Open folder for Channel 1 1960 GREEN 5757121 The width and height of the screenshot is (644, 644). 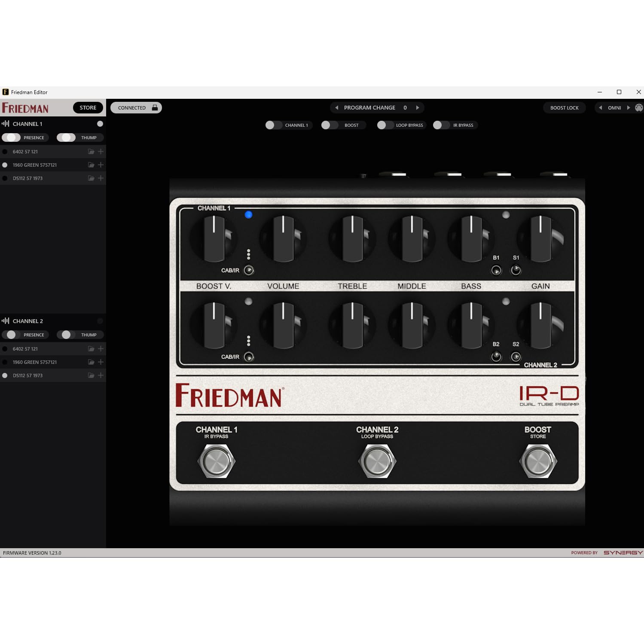coord(91,165)
